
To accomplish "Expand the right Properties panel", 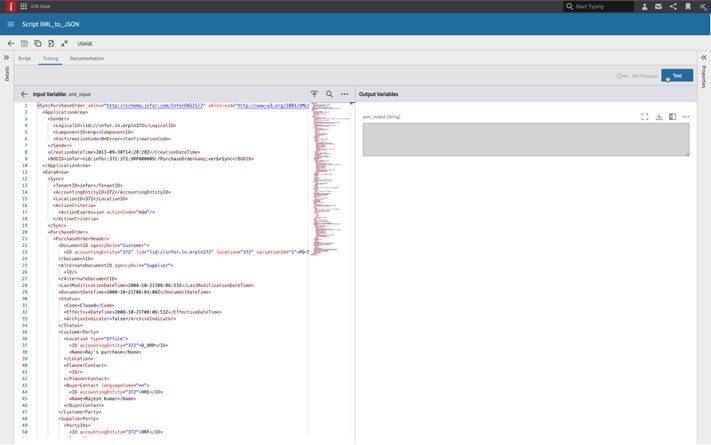I will [704, 58].
